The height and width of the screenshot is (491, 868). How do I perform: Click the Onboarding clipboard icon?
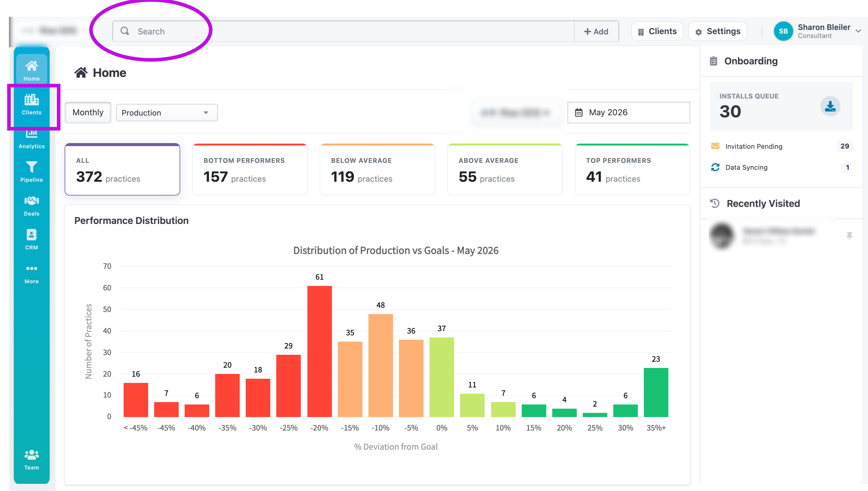(x=713, y=61)
